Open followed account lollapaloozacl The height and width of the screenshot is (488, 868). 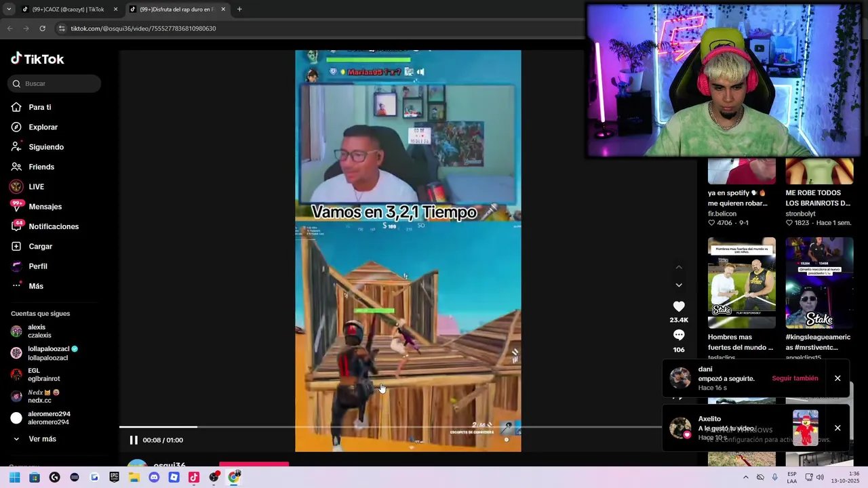coord(44,353)
